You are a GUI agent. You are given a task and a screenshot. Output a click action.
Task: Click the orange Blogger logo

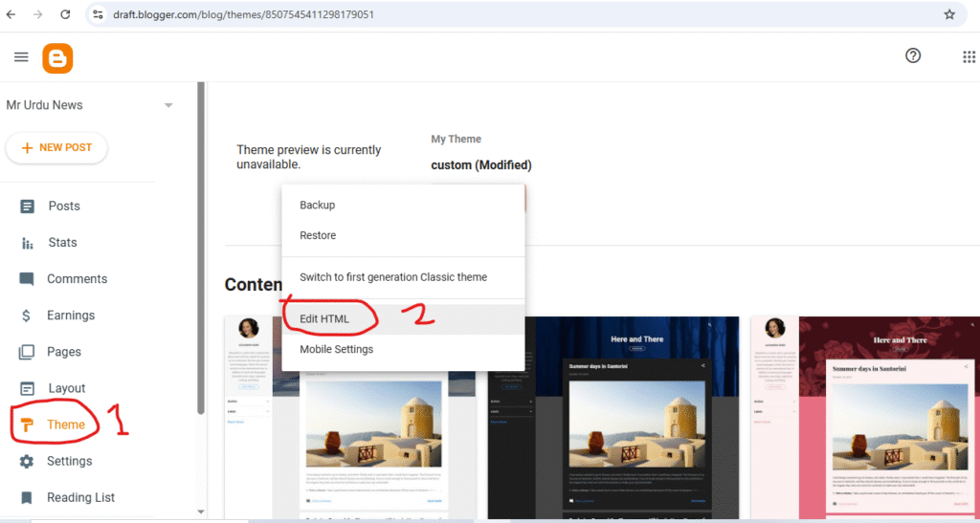tap(57, 58)
